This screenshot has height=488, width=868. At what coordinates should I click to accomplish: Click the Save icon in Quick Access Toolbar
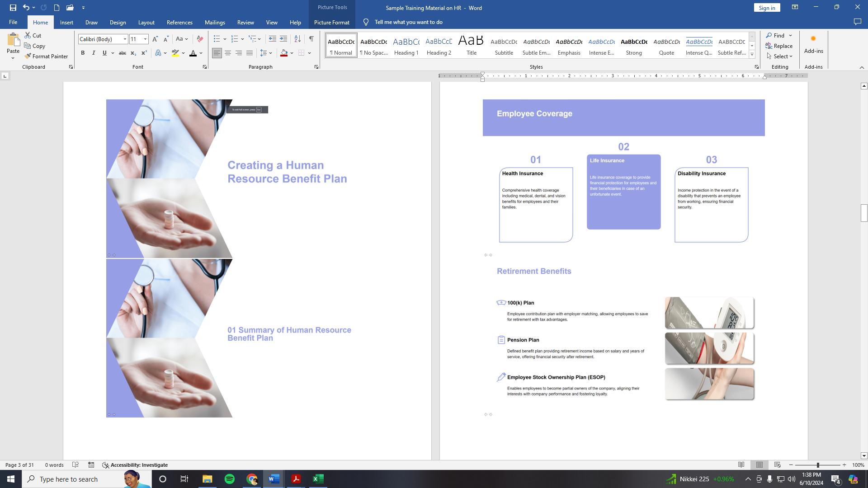pyautogui.click(x=13, y=8)
